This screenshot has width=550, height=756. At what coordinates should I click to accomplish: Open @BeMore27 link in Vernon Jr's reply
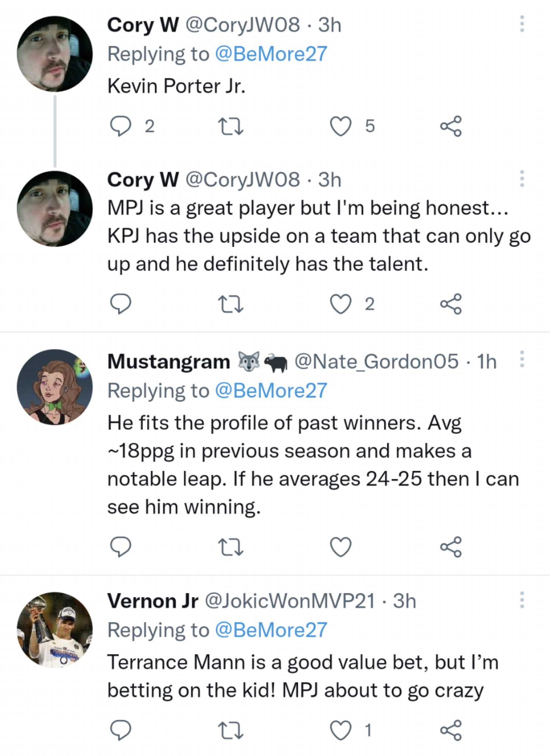coord(271,630)
